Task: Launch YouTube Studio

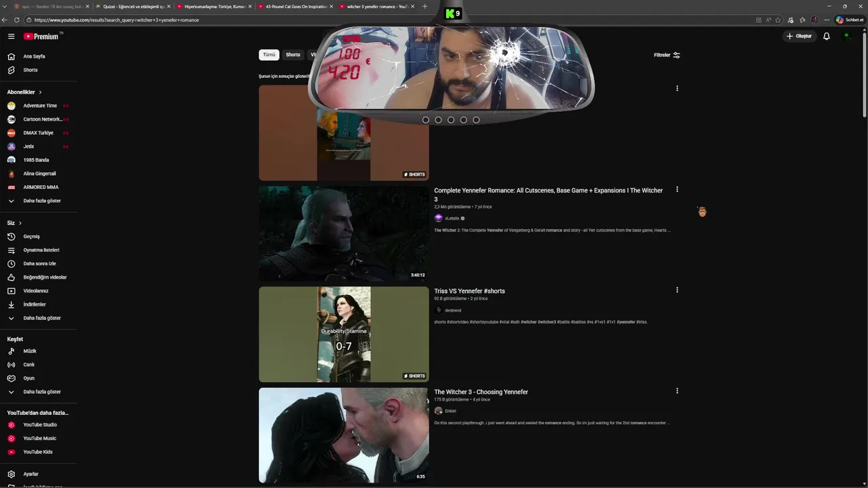Action: pyautogui.click(x=40, y=425)
